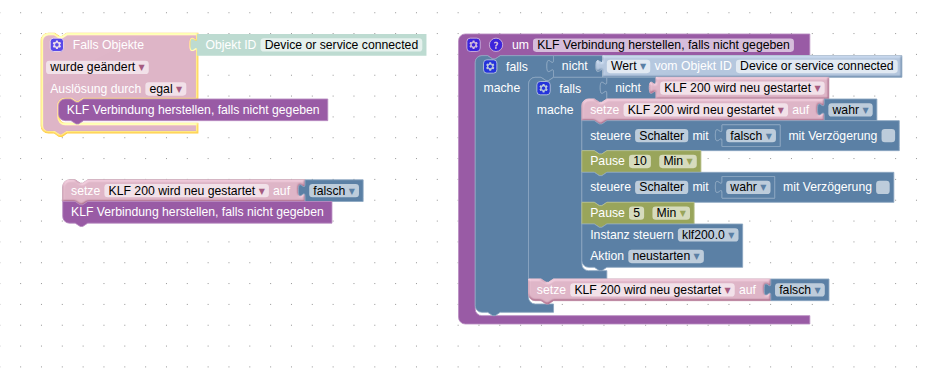This screenshot has width=933, height=381.
Task: Open the Wert attribute dropdown
Action: (x=628, y=66)
